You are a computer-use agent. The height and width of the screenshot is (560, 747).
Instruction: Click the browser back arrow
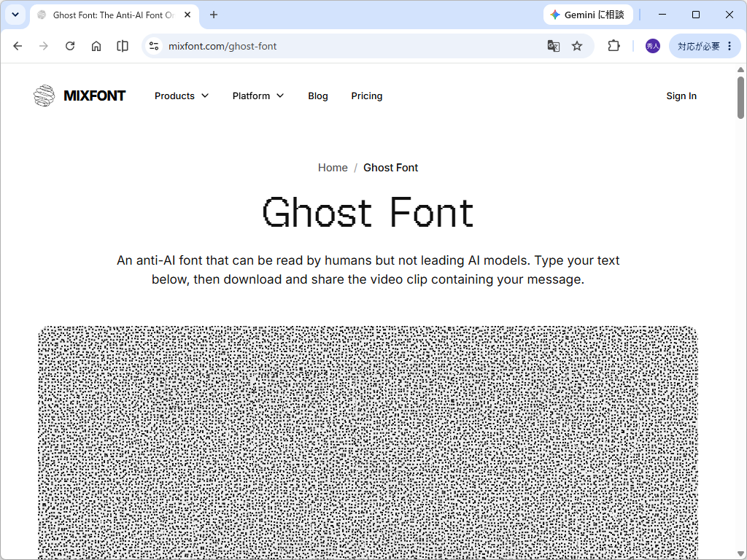point(18,46)
